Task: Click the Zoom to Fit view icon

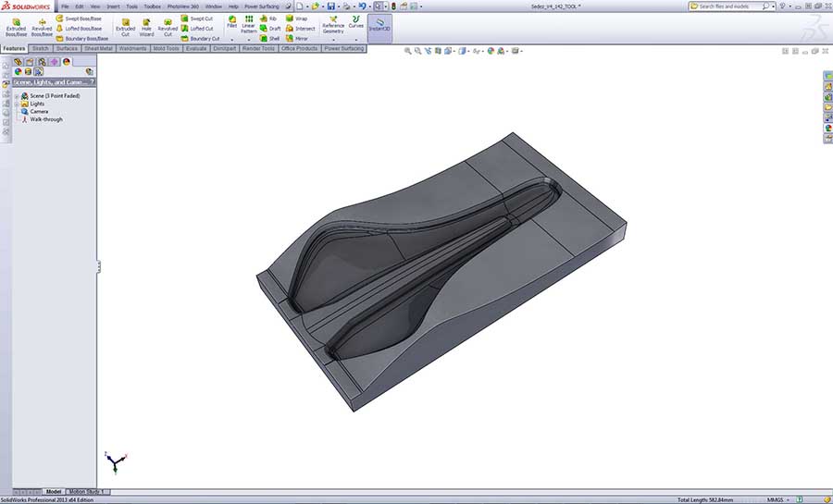Action: point(409,51)
